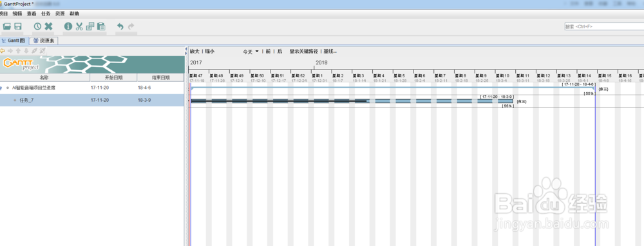
Task: Click the panel splitter collapse arrows
Action: pyautogui.click(x=186, y=51)
